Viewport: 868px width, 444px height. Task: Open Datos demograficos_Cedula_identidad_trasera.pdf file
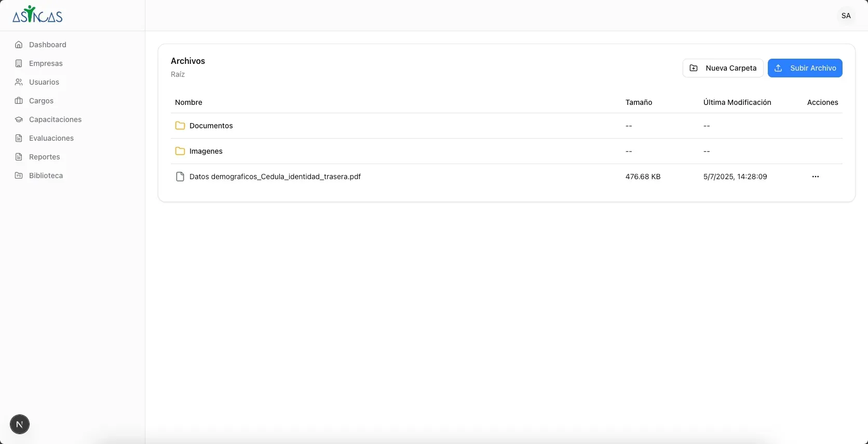coord(275,177)
